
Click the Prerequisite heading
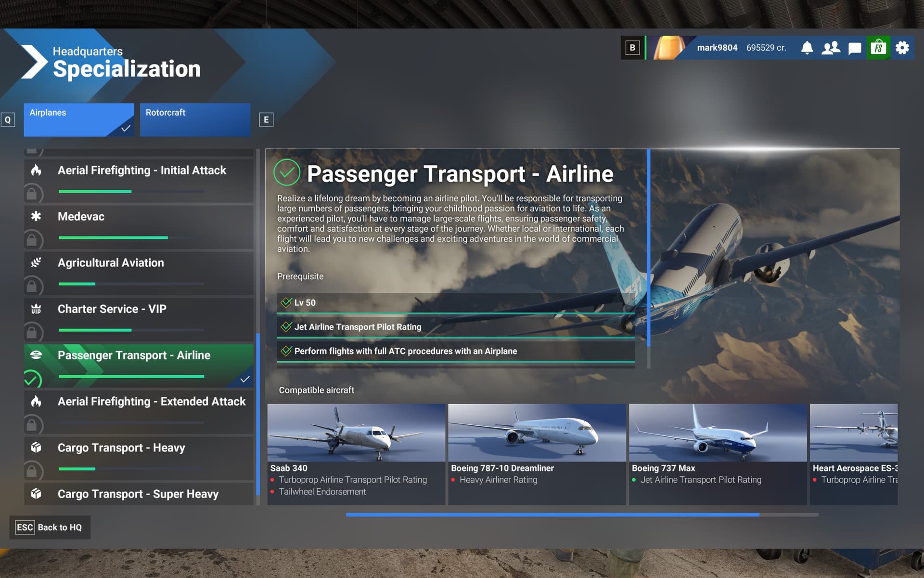click(300, 276)
